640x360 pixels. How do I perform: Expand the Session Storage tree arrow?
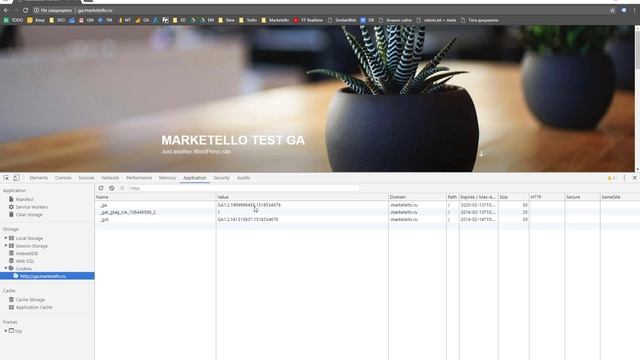[x=6, y=246]
